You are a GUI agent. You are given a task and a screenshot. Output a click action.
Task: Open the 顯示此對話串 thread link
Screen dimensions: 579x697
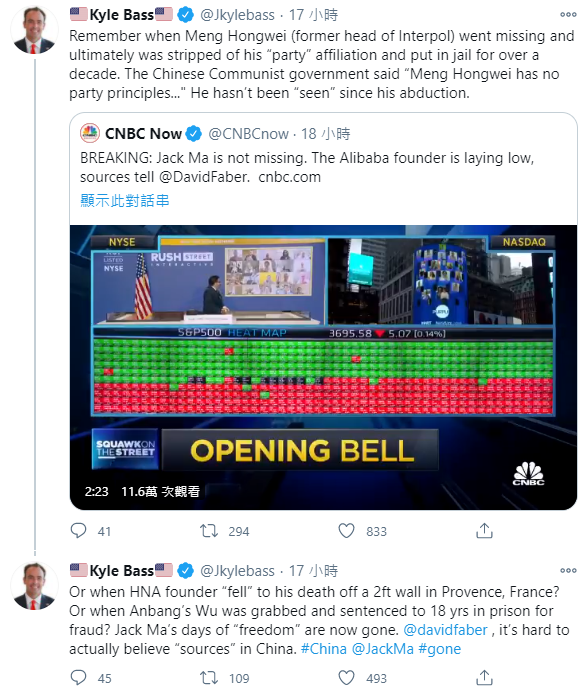click(125, 200)
